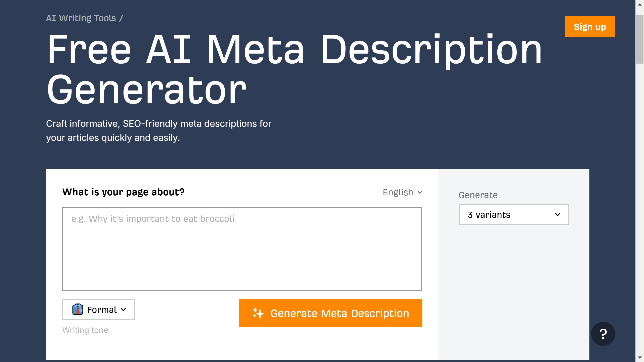The height and width of the screenshot is (362, 644).
Task: Click the shirt-and-tie Formal tone icon
Action: (x=77, y=309)
